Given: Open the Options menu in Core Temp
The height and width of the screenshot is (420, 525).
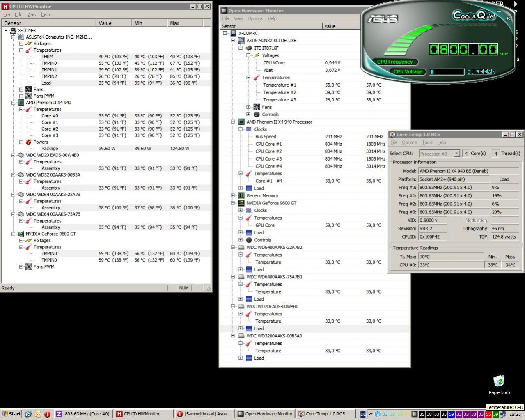Looking at the screenshot, I should pos(409,142).
